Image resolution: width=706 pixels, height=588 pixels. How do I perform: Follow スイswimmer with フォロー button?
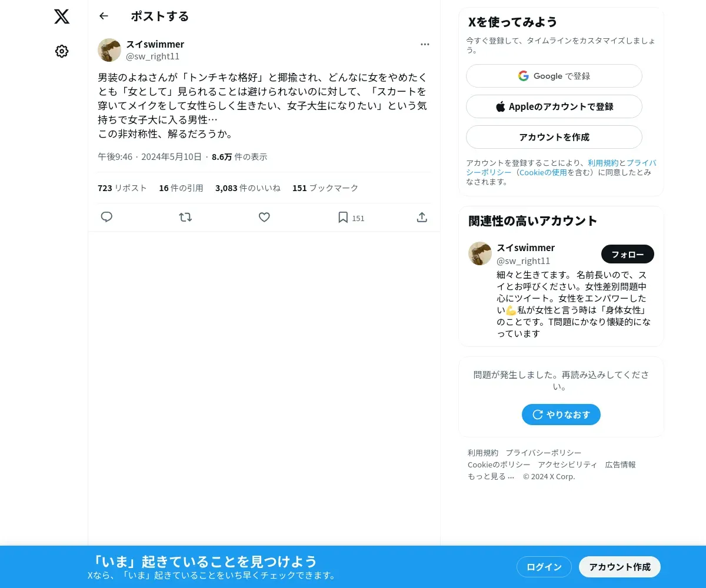click(x=628, y=254)
